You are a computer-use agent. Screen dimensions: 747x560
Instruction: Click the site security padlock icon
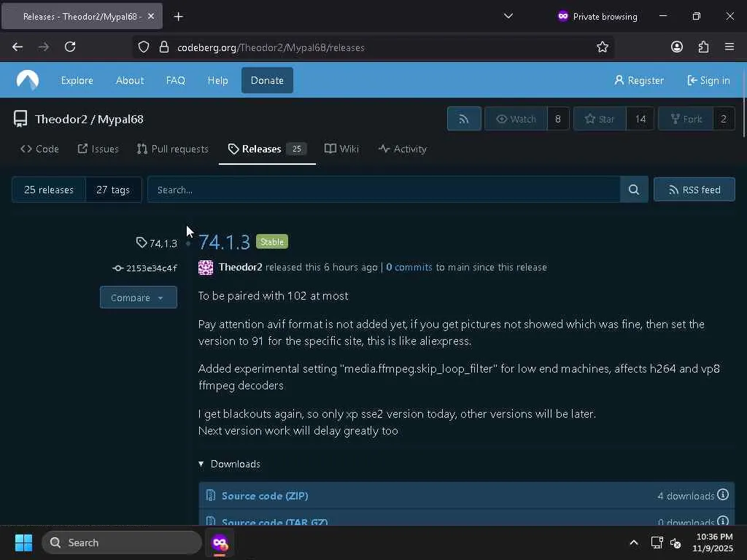164,47
